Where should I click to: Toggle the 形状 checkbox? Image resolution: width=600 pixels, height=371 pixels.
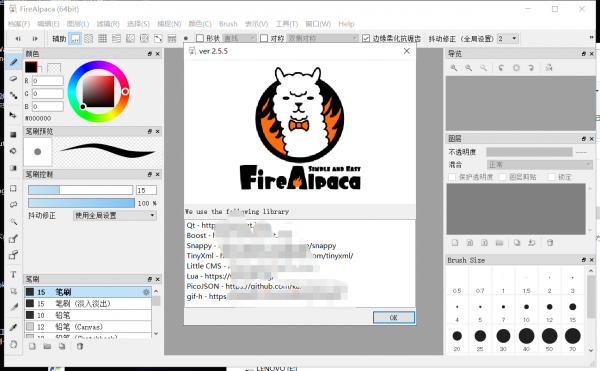tap(200, 38)
